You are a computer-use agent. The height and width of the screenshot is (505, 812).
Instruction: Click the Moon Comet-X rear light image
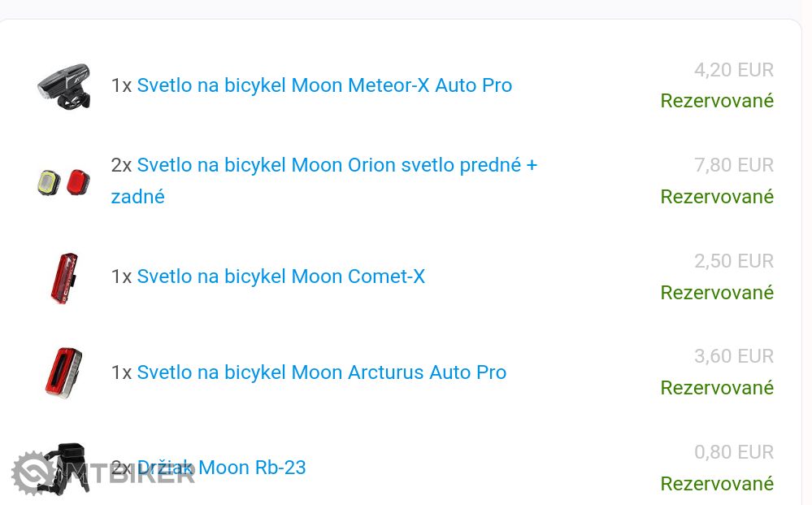[x=63, y=276]
